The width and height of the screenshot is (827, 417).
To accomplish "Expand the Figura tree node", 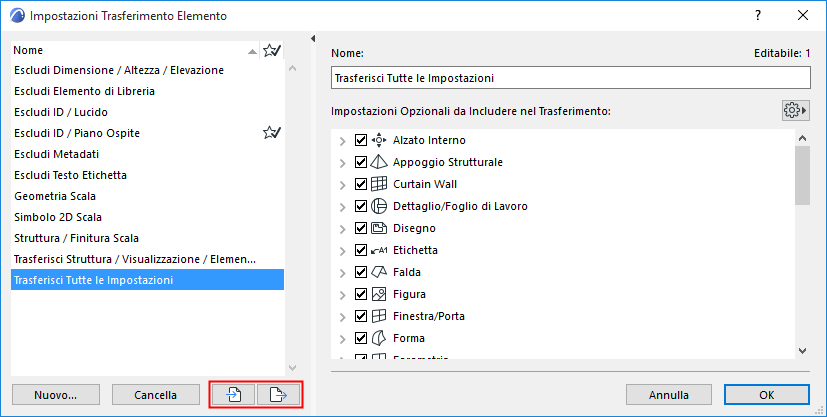I will [343, 294].
